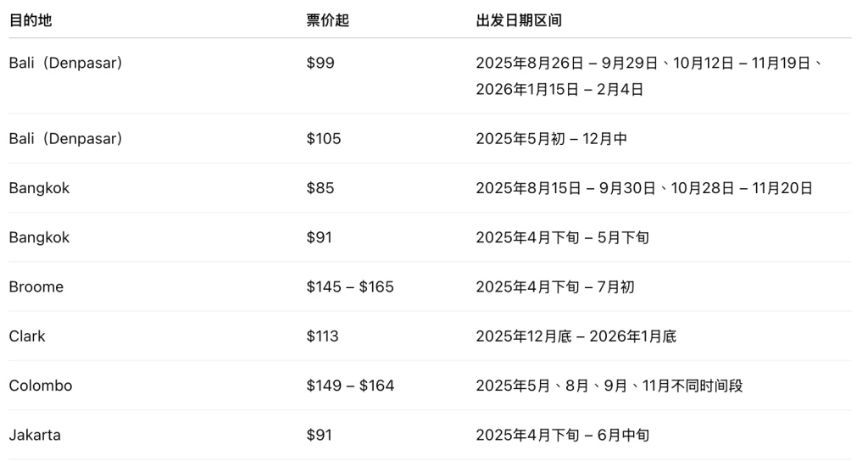Click the $145 – $165 price range

coord(350,286)
